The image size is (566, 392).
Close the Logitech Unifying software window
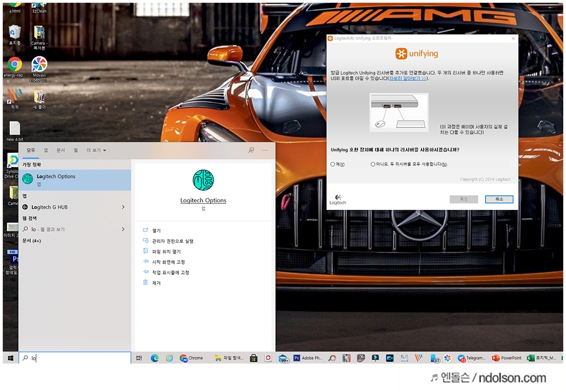(513, 38)
